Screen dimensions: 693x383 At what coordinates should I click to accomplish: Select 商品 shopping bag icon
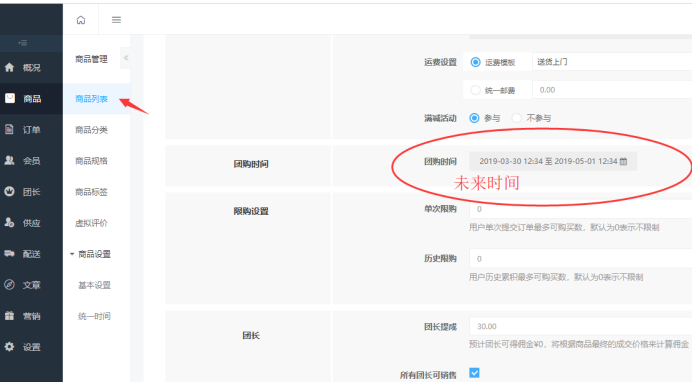point(10,98)
